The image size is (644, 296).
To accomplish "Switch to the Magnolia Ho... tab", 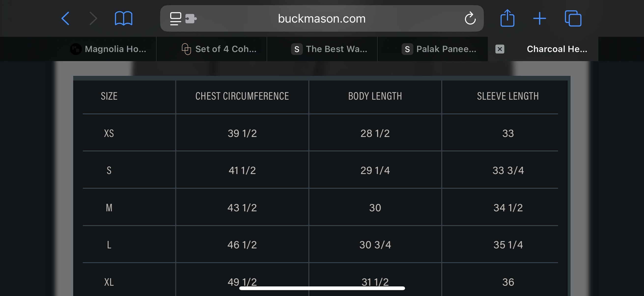I will [108, 49].
